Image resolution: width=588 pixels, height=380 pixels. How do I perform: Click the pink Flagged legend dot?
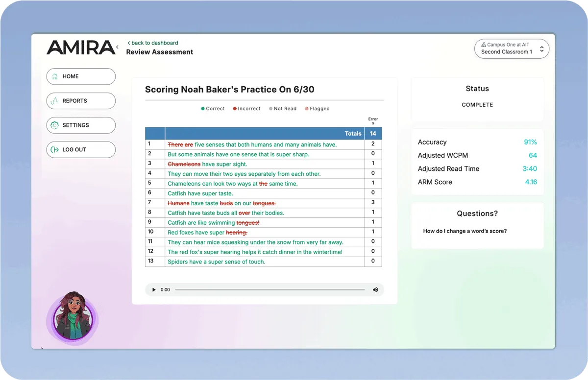307,109
